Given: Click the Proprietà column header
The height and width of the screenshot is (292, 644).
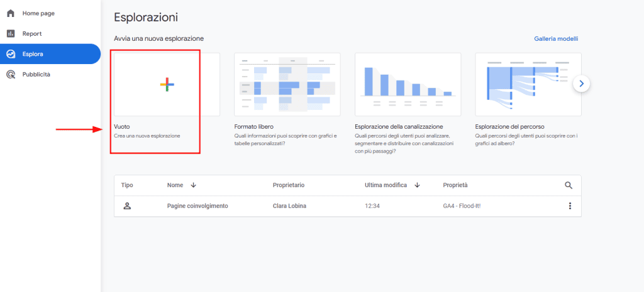Looking at the screenshot, I should [x=455, y=185].
